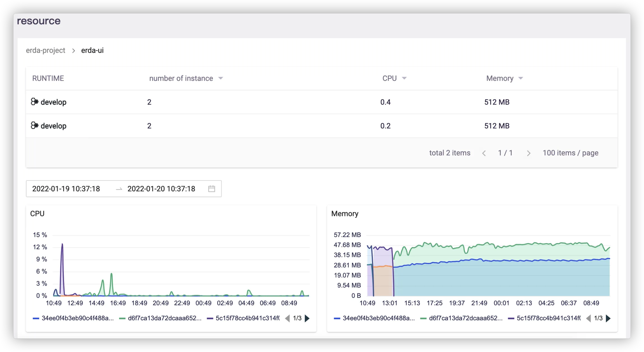Open the CPU column sort dropdown
The height and width of the screenshot is (352, 644).
pos(404,78)
